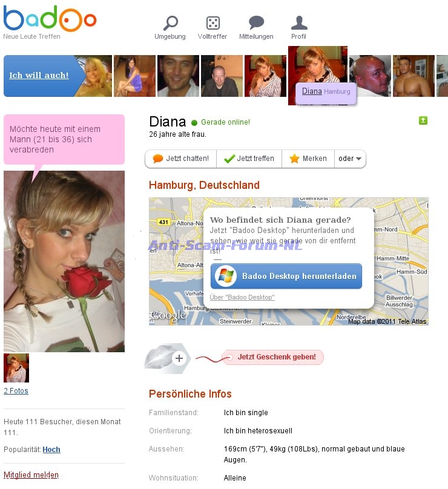
Task: Open Mitteilungen speech bubble icon
Action: 257,23
